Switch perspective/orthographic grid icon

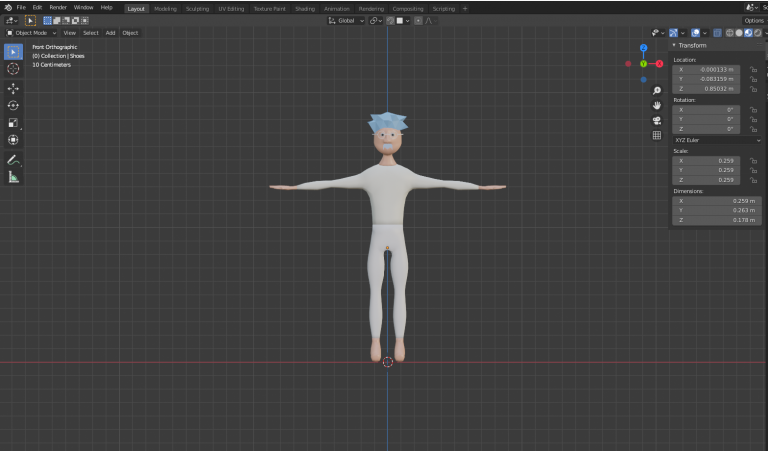[657, 135]
